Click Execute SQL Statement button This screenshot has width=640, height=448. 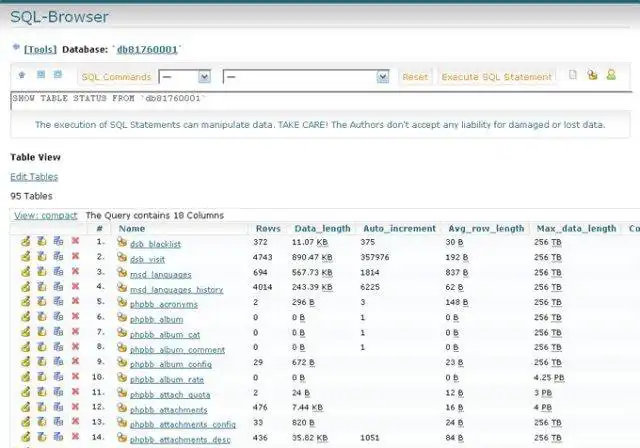[x=496, y=77]
